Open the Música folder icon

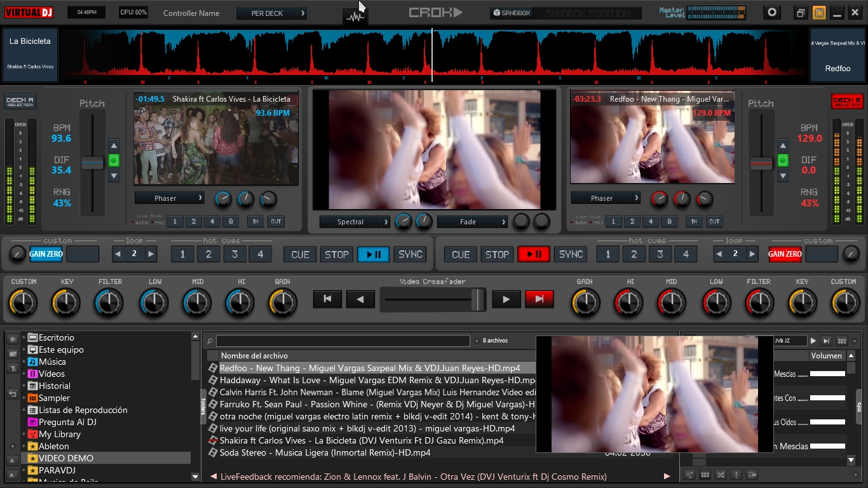click(32, 362)
